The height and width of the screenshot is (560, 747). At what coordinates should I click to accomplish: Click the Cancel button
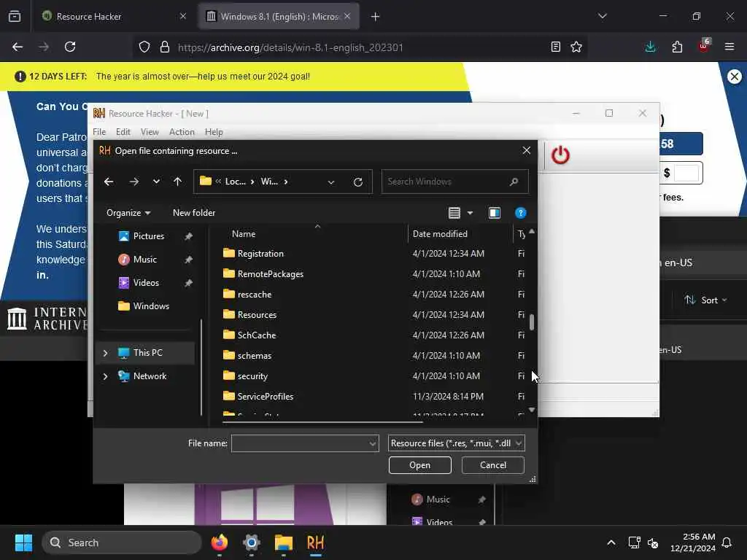point(492,465)
